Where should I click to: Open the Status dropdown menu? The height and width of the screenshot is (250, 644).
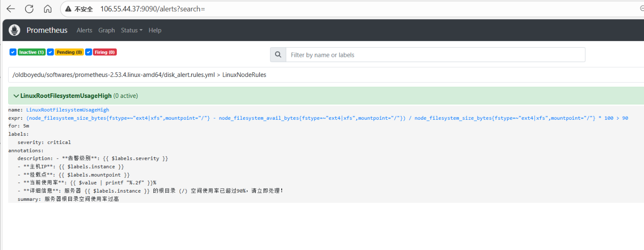131,31
